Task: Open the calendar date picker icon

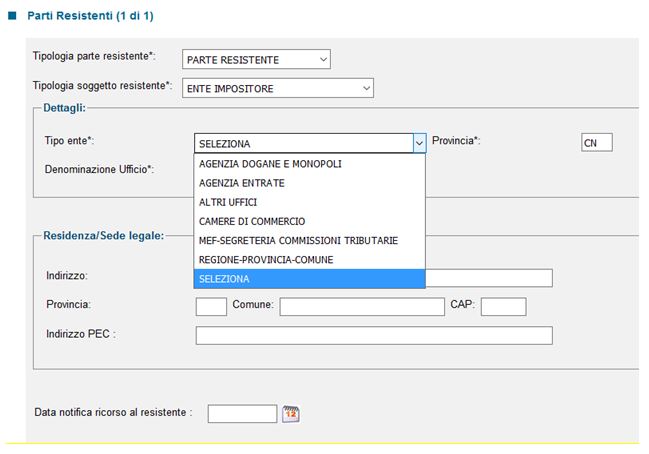Action: pos(291,413)
